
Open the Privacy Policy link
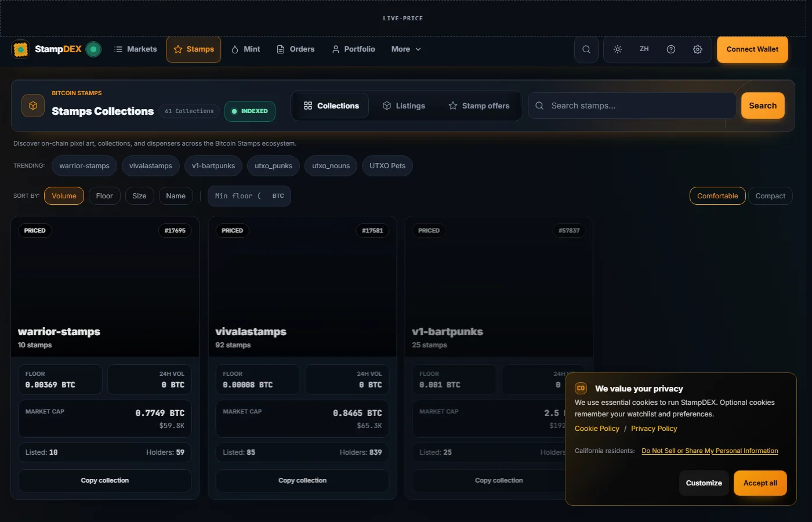coord(654,429)
